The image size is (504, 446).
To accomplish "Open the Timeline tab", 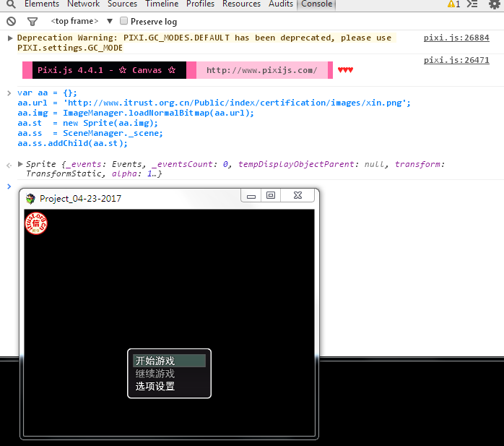I will point(162,4).
